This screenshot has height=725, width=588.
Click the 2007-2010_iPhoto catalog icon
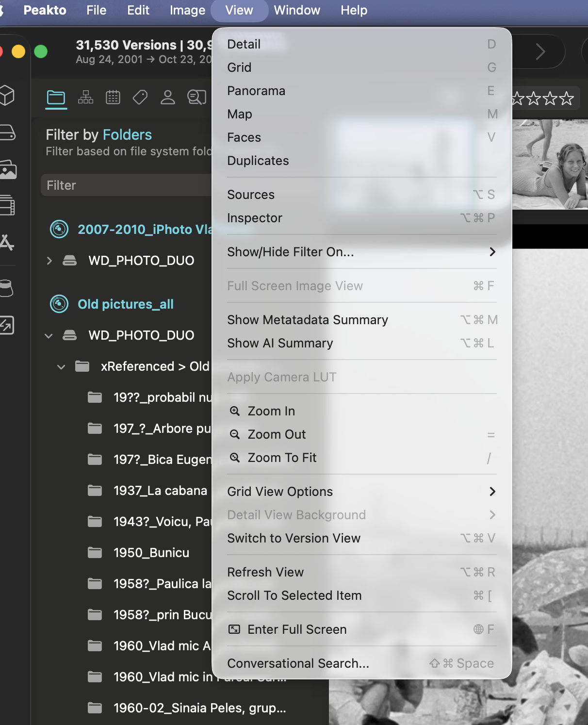[x=59, y=229]
